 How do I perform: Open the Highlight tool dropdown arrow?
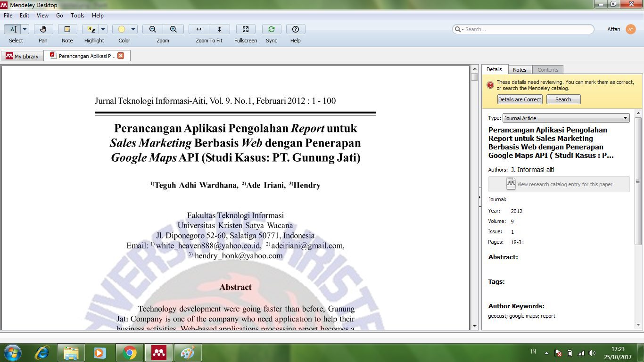click(103, 29)
